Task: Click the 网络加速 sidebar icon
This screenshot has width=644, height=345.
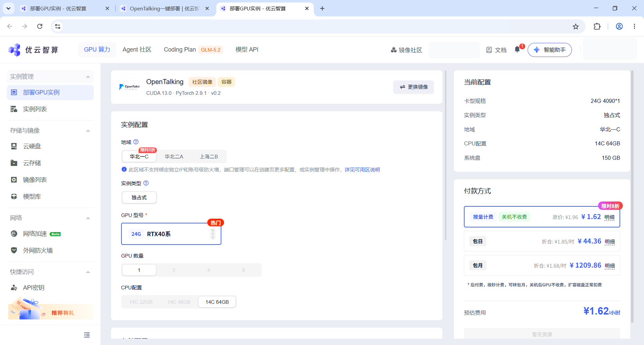Action: tap(14, 234)
